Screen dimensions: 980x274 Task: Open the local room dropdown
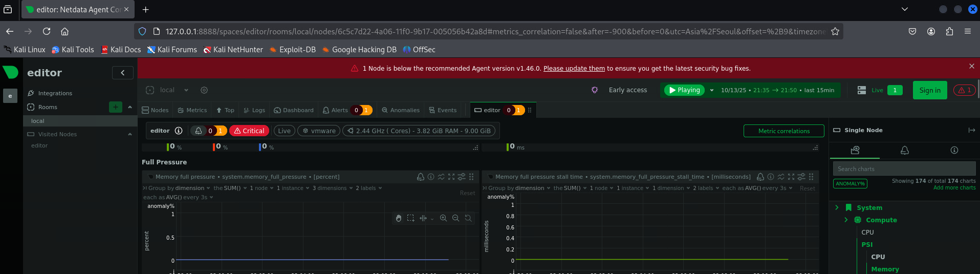click(186, 90)
